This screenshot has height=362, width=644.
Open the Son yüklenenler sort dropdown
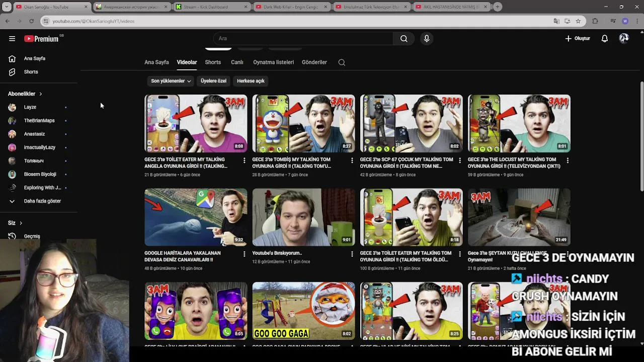click(x=171, y=81)
